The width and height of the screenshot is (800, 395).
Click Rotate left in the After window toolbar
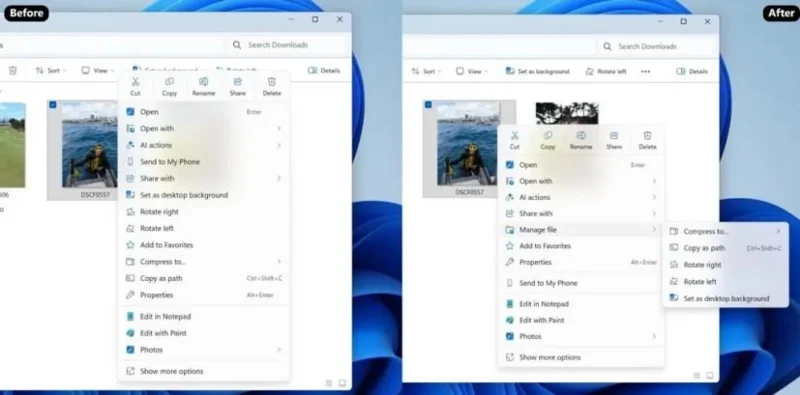pyautogui.click(x=606, y=71)
